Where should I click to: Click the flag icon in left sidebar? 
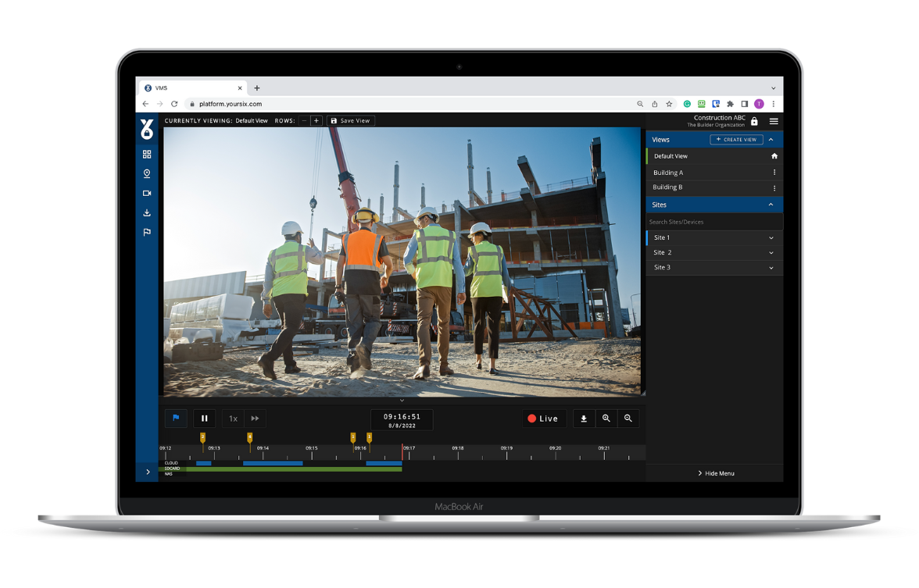pyautogui.click(x=147, y=232)
